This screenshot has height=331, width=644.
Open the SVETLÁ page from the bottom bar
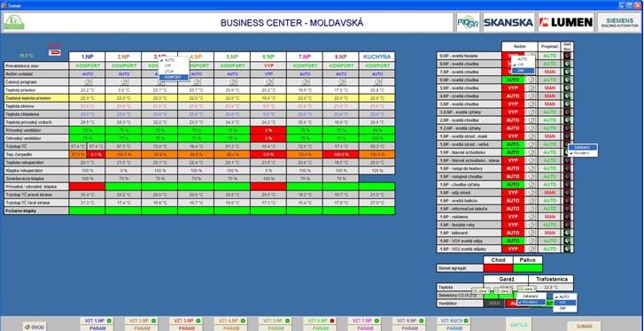pos(519,324)
